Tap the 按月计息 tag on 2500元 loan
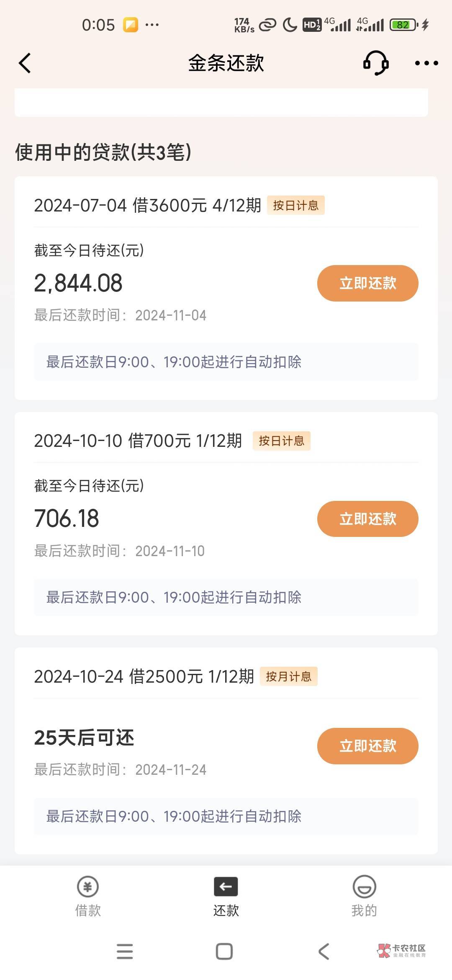 coord(289,677)
